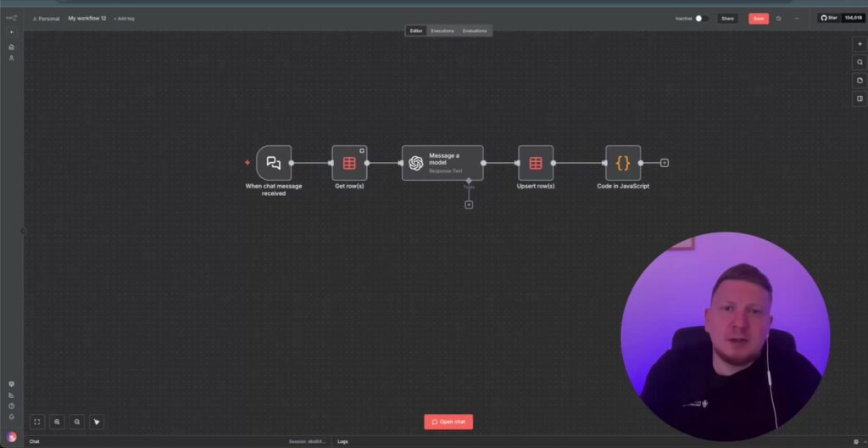This screenshot has height=448, width=868.
Task: Click the n8n logo in the sidebar
Action: (11, 18)
